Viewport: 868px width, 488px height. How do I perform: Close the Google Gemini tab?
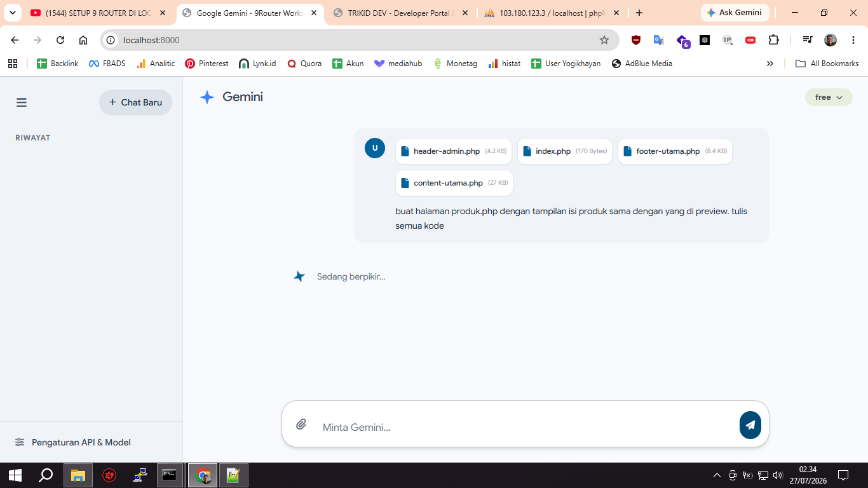(x=313, y=13)
